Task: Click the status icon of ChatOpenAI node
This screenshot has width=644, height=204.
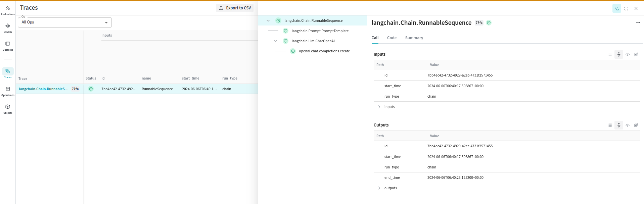Action: point(285,41)
